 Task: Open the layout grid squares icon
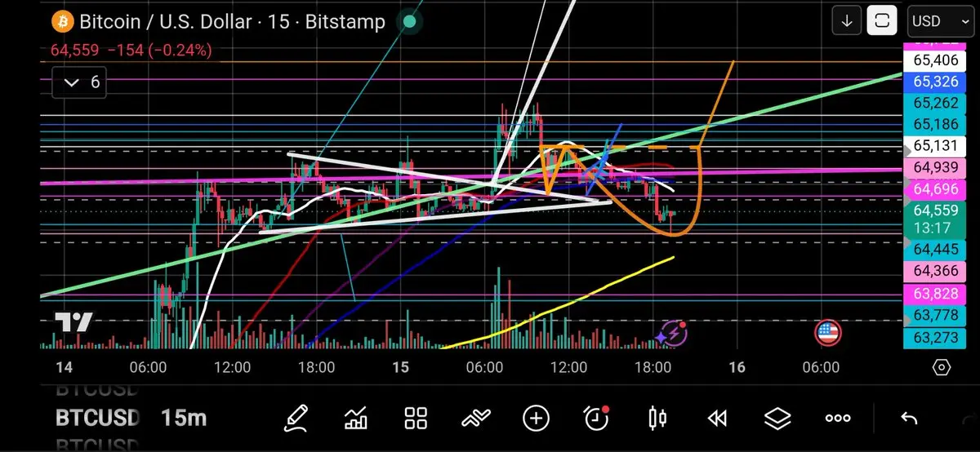coord(416,419)
